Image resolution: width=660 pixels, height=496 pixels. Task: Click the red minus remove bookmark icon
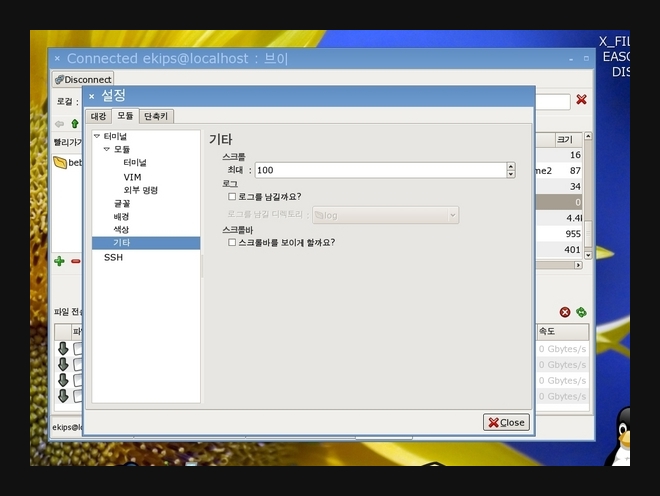(x=75, y=261)
